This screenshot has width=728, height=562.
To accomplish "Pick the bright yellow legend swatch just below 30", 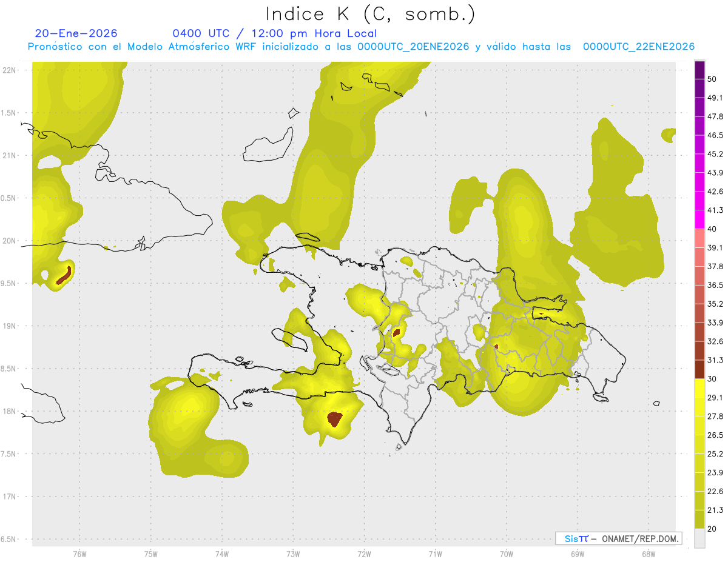I will (699, 388).
